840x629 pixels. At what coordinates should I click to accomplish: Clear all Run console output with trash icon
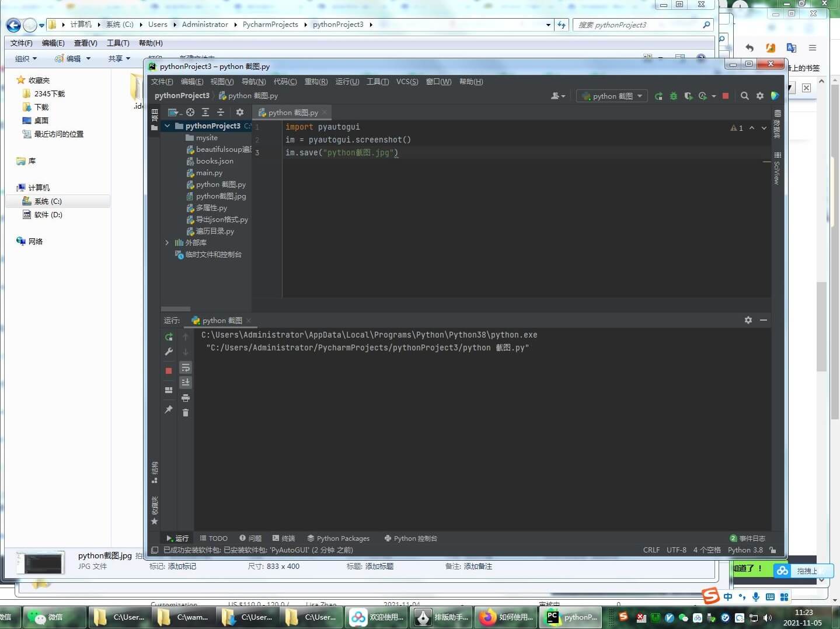[186, 413]
